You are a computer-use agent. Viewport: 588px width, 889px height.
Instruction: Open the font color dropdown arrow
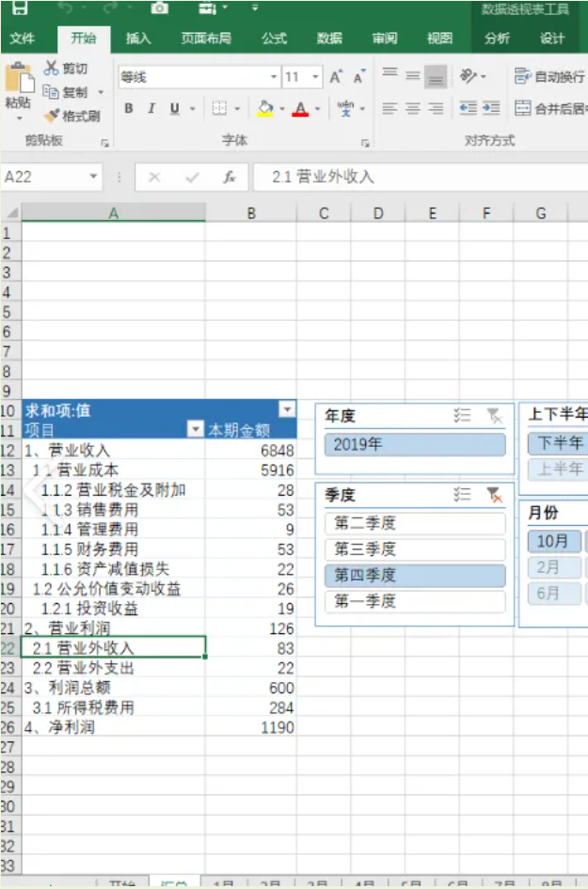pos(318,109)
